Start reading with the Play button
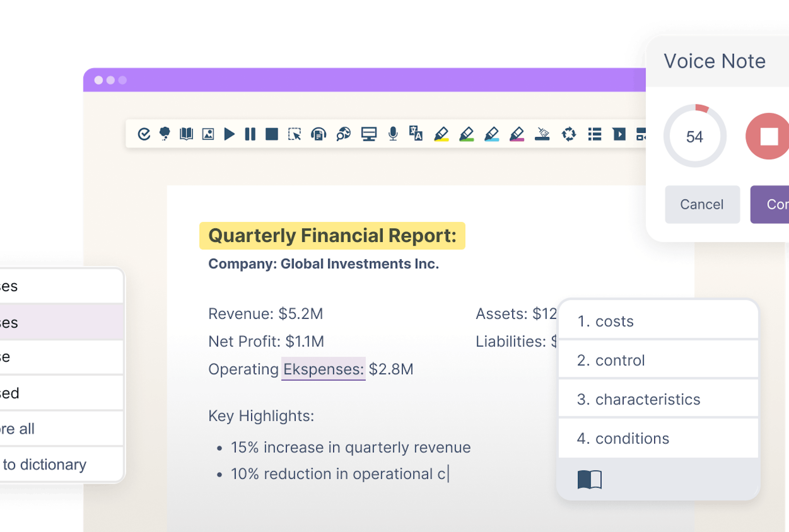Screen dimensions: 789x532 pos(230,134)
